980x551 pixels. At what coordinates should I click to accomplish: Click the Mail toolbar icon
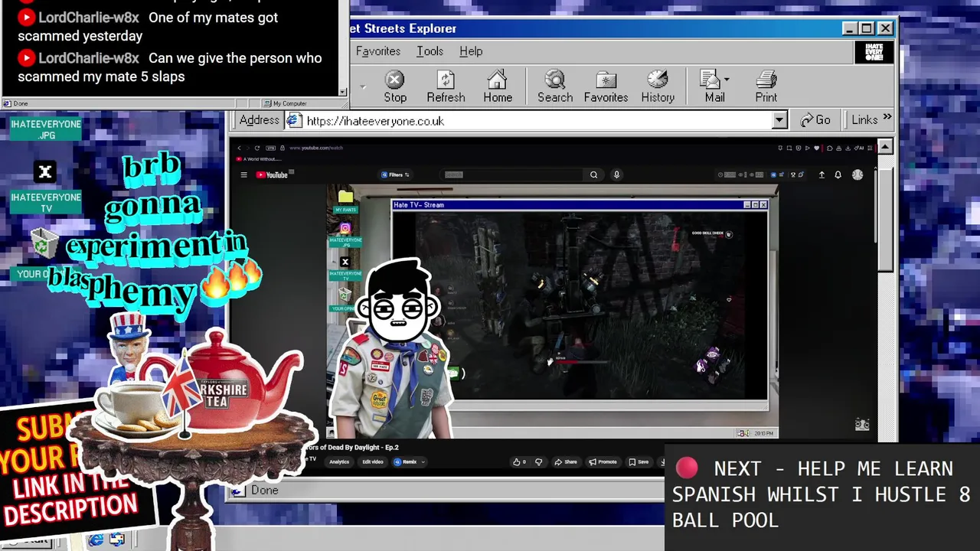click(714, 86)
